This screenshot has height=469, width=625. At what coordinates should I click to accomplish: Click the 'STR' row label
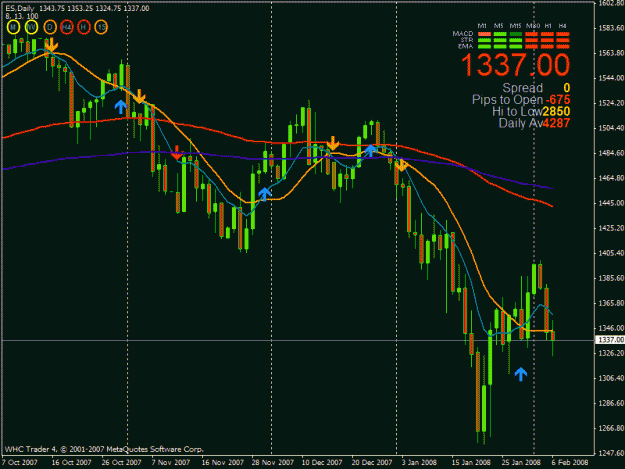click(x=467, y=40)
